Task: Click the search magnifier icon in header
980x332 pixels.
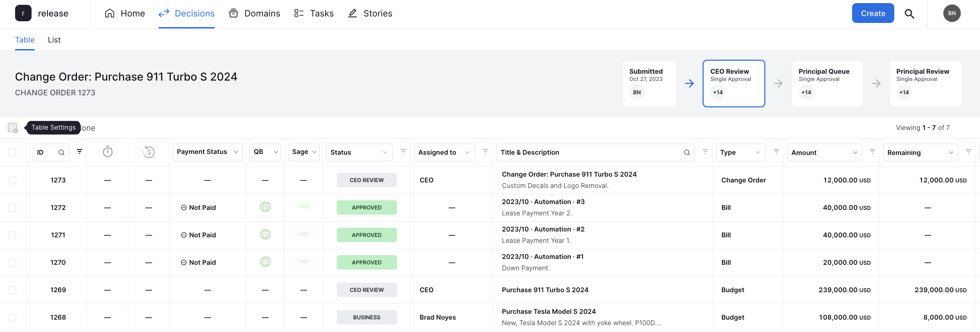Action: tap(909, 14)
